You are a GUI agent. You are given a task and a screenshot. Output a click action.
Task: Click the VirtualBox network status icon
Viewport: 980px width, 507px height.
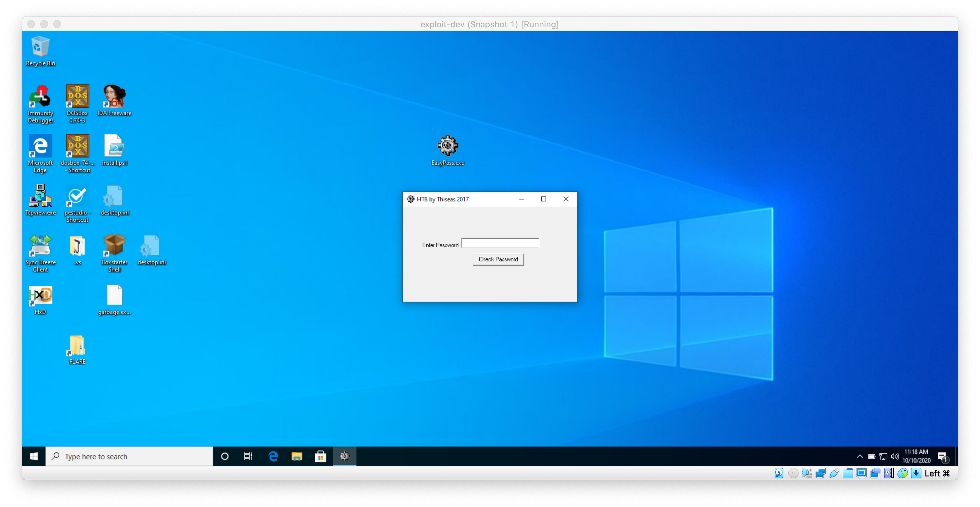[820, 473]
